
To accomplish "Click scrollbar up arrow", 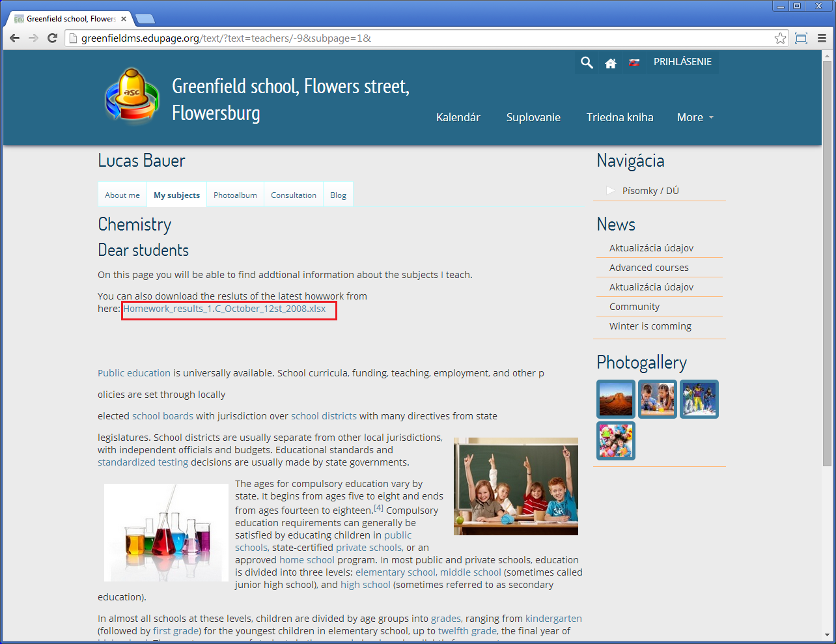I will tap(827, 55).
